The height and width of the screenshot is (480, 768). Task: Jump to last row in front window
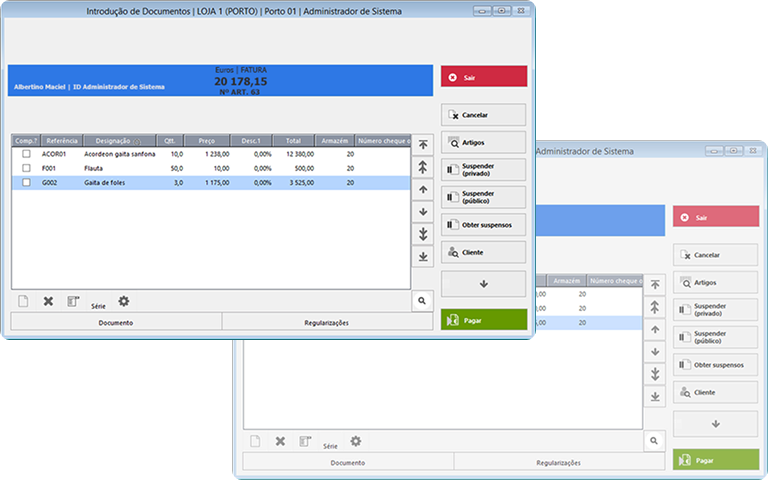pyautogui.click(x=423, y=257)
